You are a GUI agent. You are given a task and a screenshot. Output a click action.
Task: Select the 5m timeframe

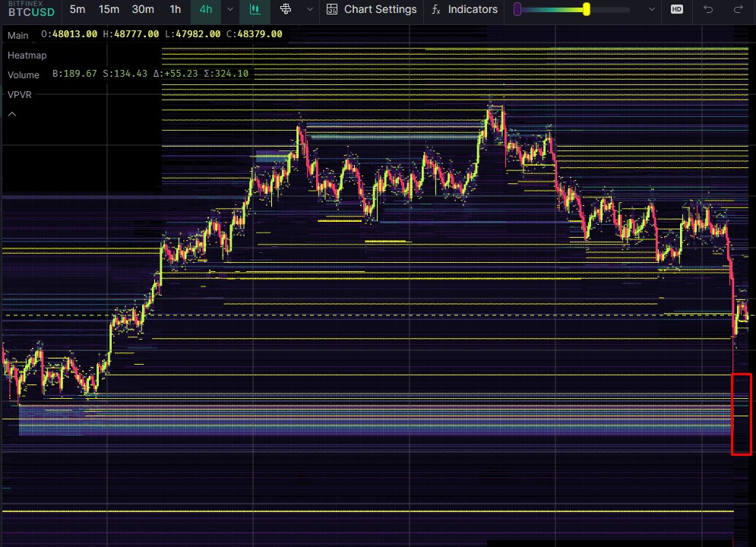(77, 9)
